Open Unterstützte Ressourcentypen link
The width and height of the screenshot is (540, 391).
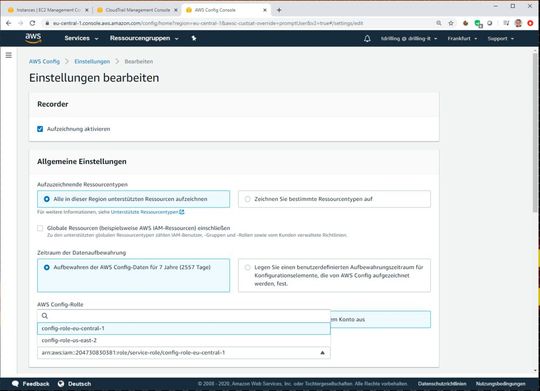point(145,212)
